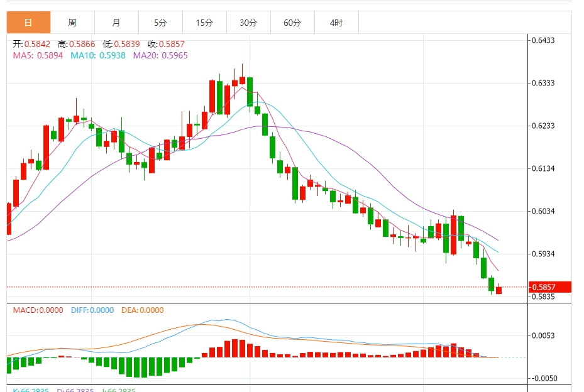The width and height of the screenshot is (584, 392).
Task: Click the 高:0.5866 high value
Action: pyautogui.click(x=76, y=44)
